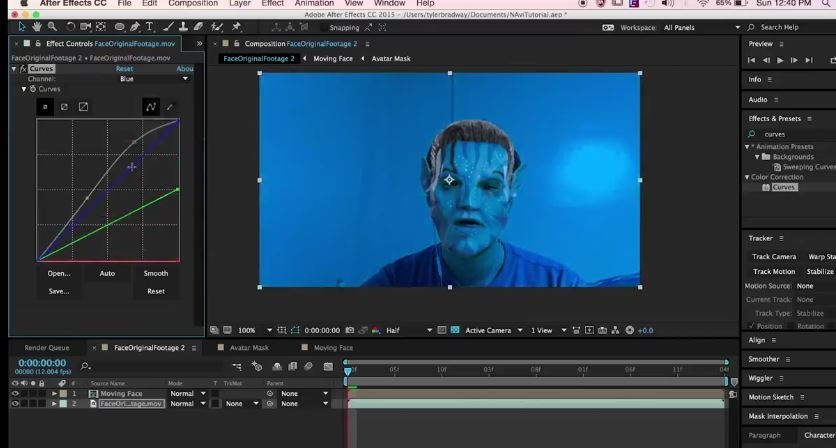Open grid and guide options
The image size is (836, 448).
click(x=282, y=330)
